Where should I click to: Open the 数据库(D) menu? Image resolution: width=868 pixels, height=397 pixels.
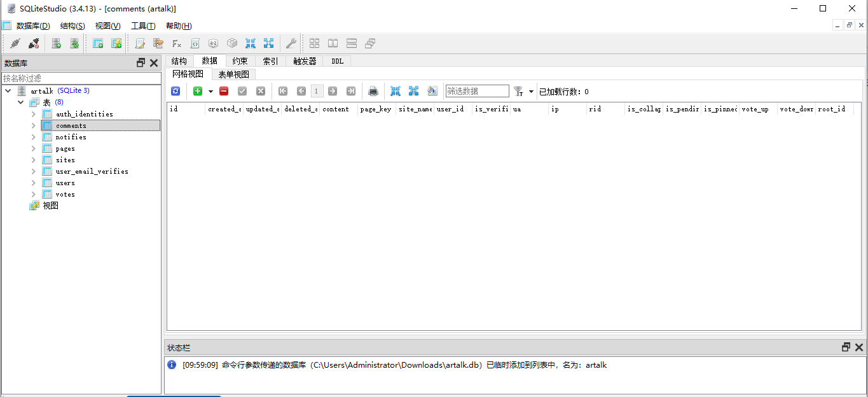click(33, 25)
